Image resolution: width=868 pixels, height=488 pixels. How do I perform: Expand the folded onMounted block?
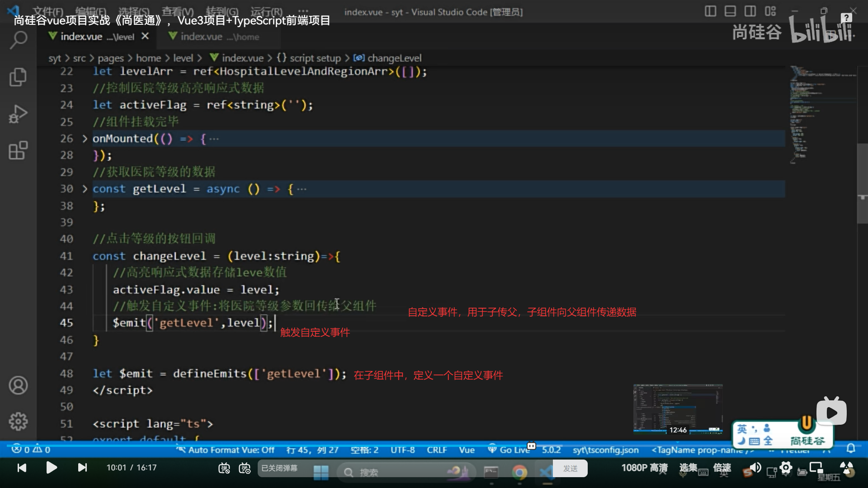[85, 139]
